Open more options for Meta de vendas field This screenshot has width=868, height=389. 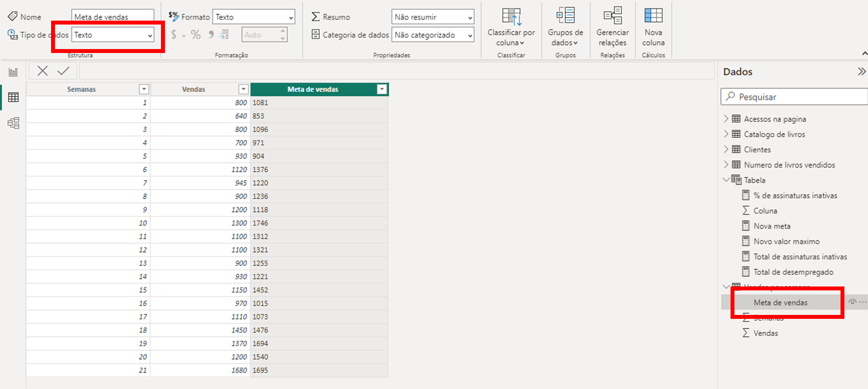[863, 302]
